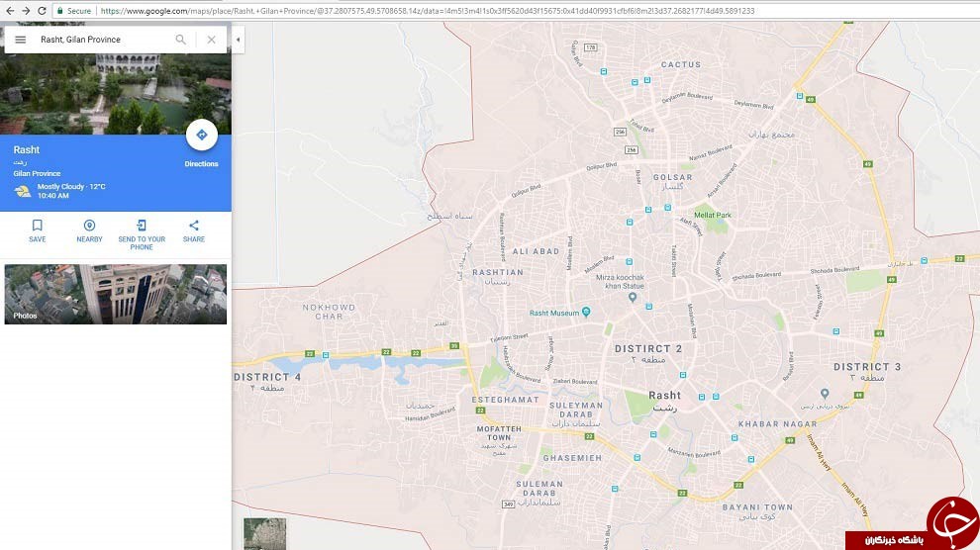Viewport: 980px width, 550px height.
Task: Click the Mostly Cloudy weather icon
Action: click(x=23, y=191)
